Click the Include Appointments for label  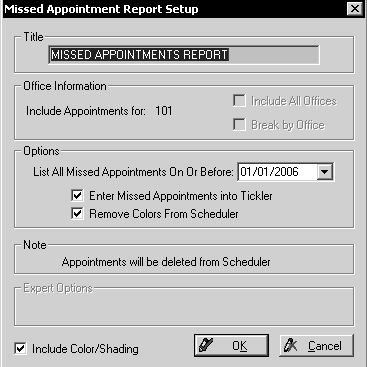tap(86, 111)
